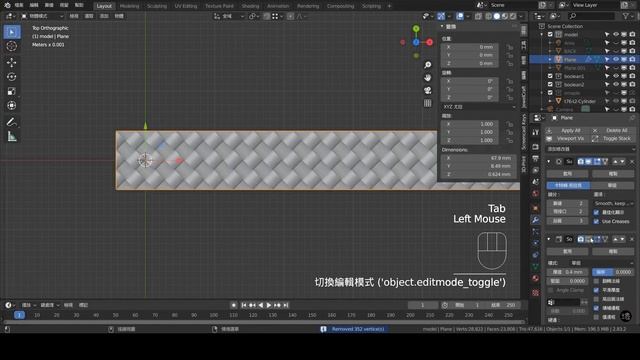Viewport: 640px width, 360px height.
Task: Select the Cursor tool
Action: (12, 46)
